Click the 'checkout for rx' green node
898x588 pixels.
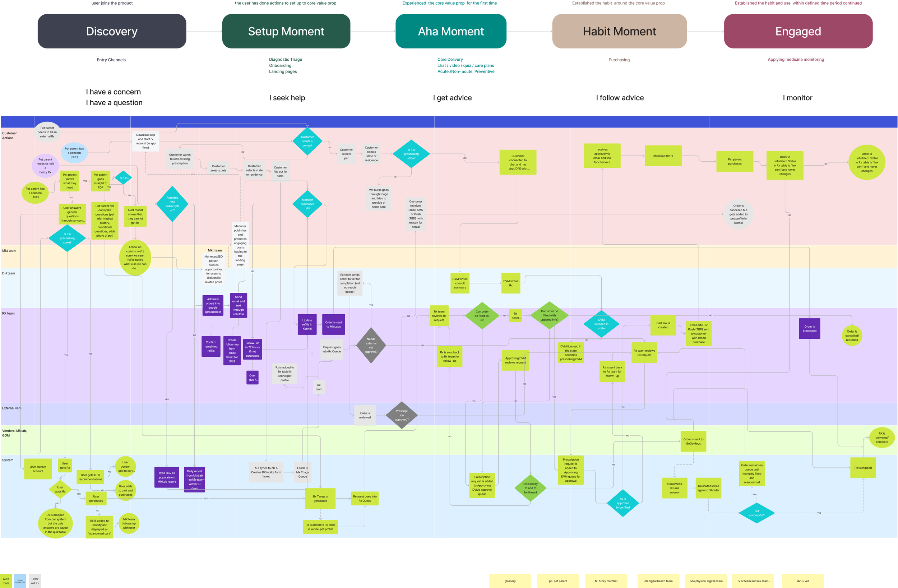663,156
